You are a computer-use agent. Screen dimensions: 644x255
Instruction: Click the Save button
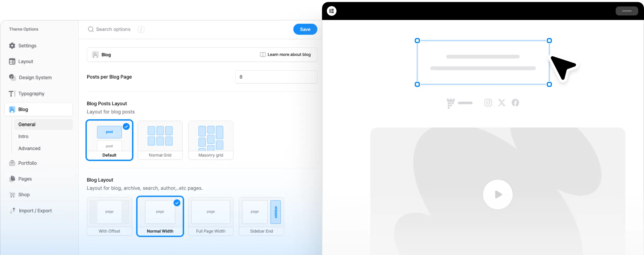pos(305,29)
